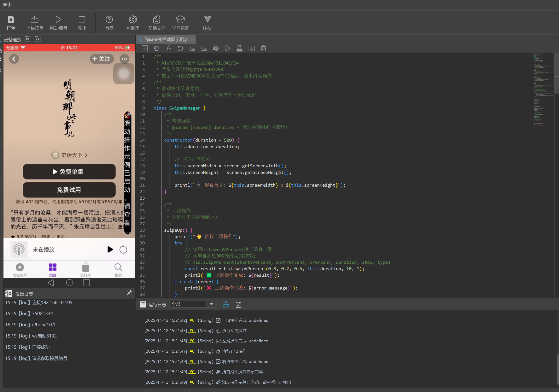
Task: Expand 史话天下 channel chevron
Action: 86,155
